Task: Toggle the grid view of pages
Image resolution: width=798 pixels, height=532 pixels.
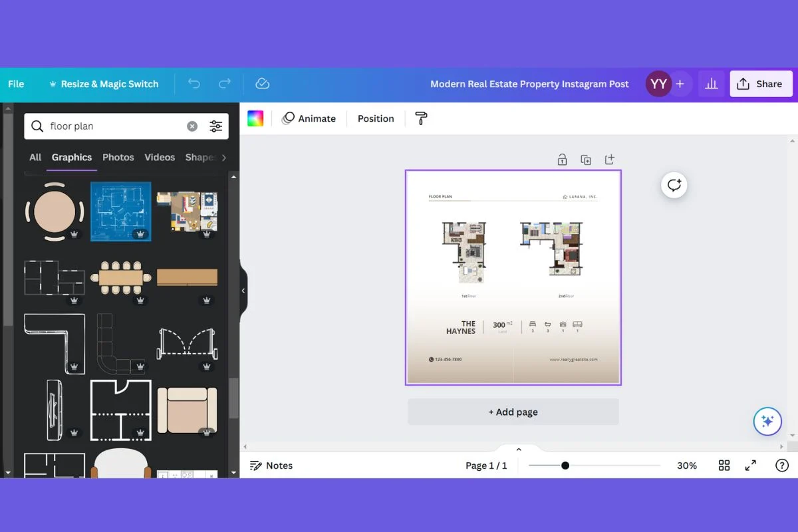Action: [724, 465]
